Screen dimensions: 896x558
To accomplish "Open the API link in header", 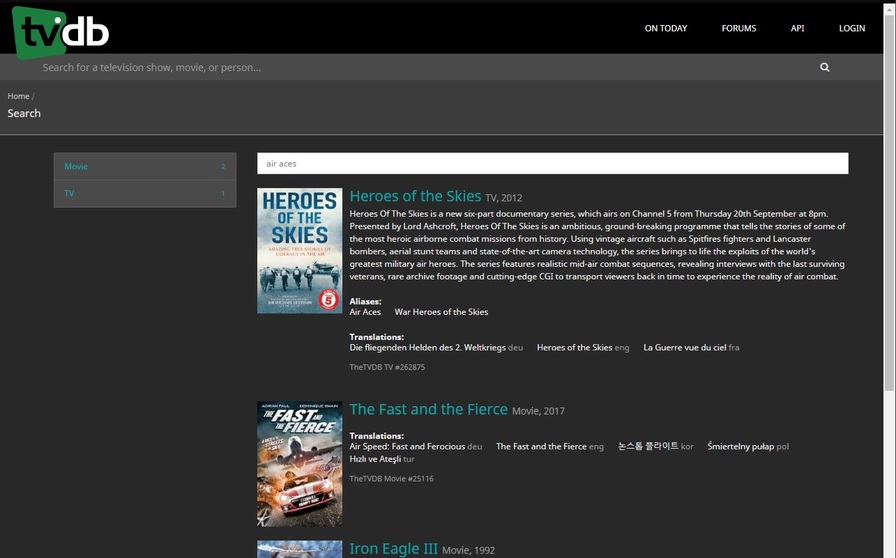I will coord(797,28).
